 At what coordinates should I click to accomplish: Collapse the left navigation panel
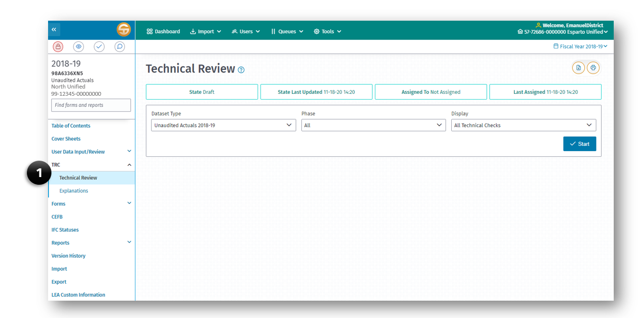54,29
